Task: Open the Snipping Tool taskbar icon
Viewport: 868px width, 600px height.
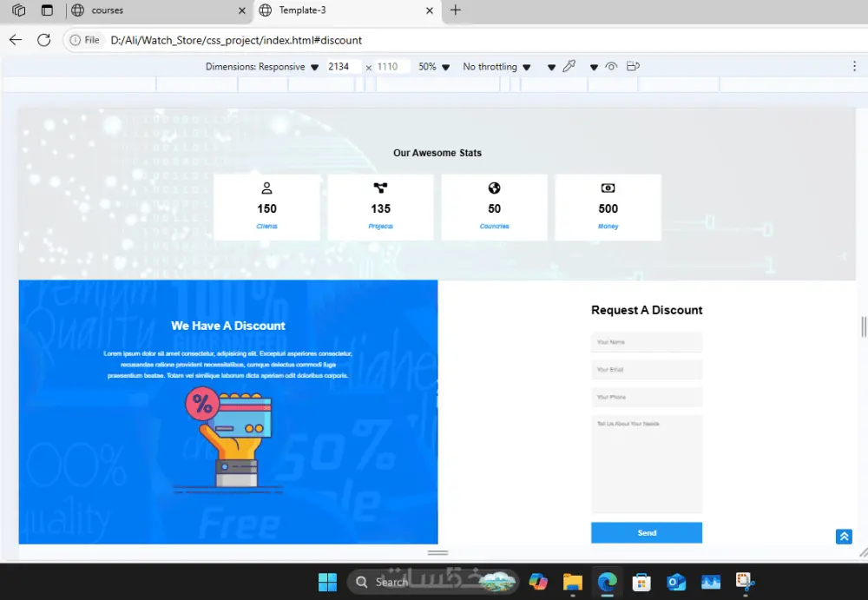Action: 745,582
